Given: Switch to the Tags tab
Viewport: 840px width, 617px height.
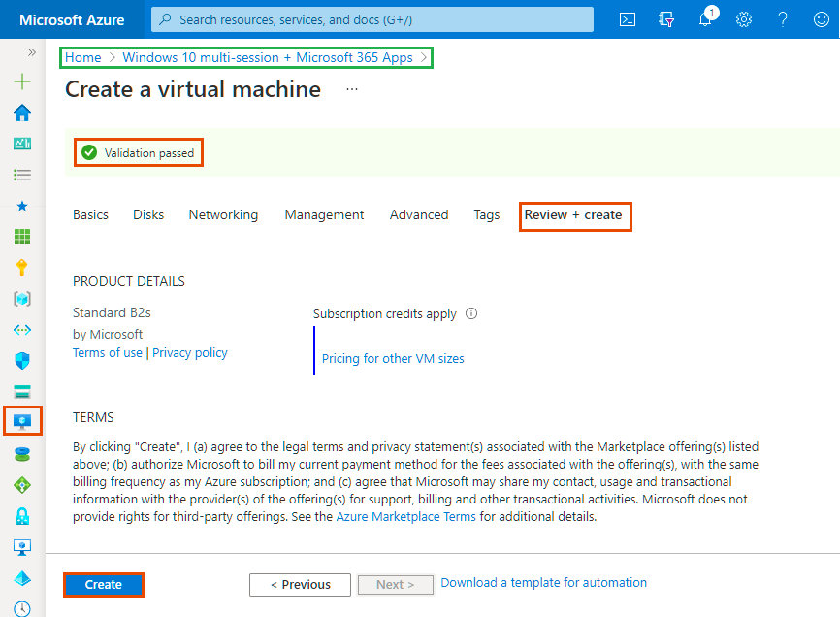Looking at the screenshot, I should [x=486, y=214].
